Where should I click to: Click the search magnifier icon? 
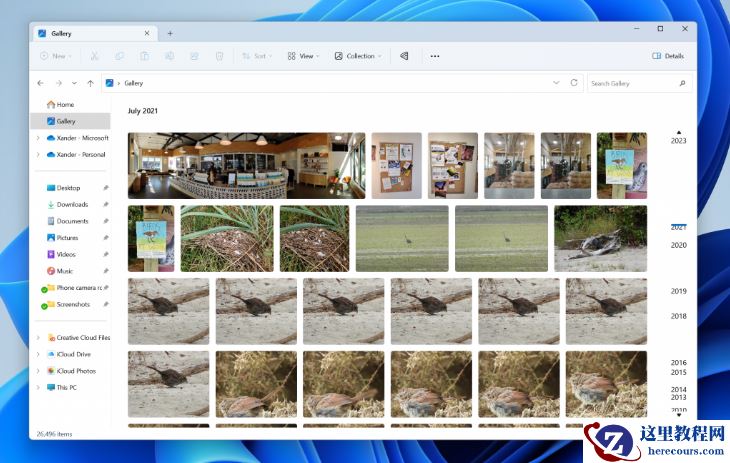tap(683, 83)
